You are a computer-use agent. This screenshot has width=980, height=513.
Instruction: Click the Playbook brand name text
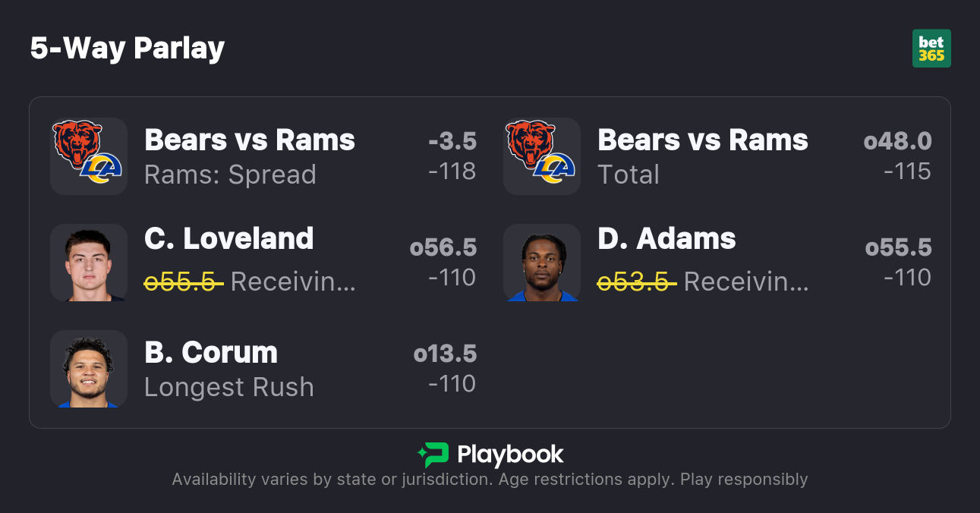point(510,455)
